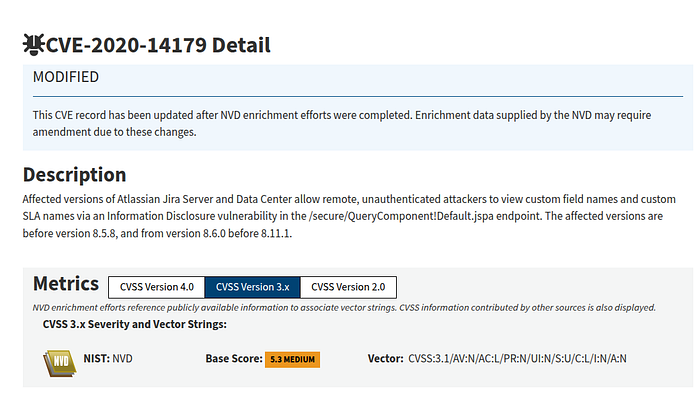
Task: Click the 'Vector:' label
Action: [386, 358]
